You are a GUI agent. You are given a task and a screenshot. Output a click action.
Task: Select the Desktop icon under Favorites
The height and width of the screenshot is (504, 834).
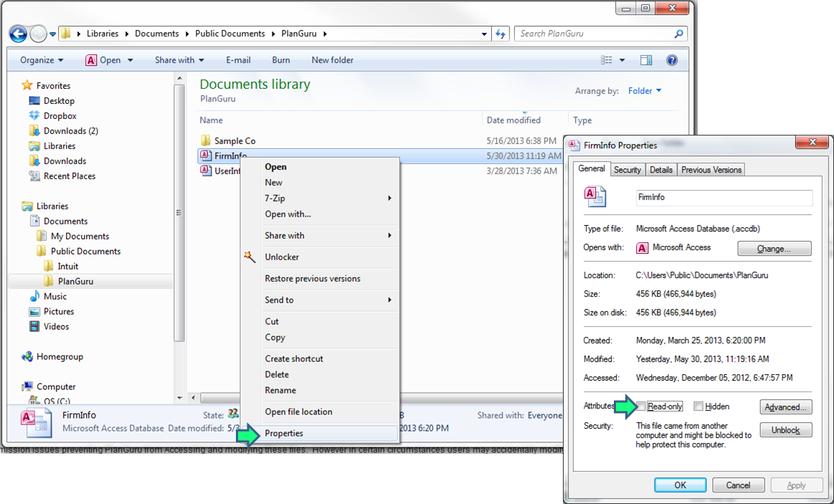pos(34,100)
